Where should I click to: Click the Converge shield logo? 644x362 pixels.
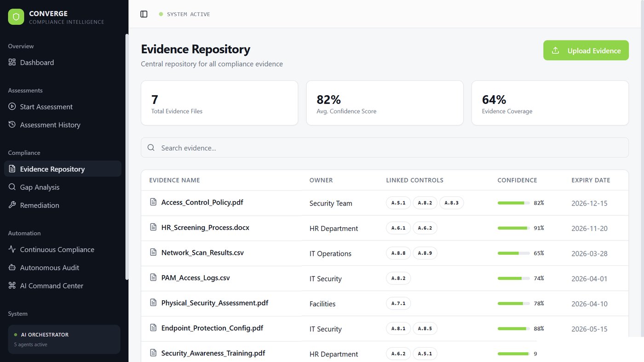[x=16, y=17]
